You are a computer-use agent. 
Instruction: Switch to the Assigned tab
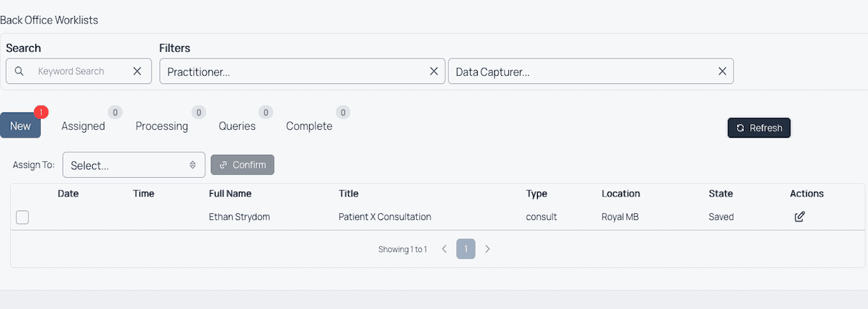[83, 126]
